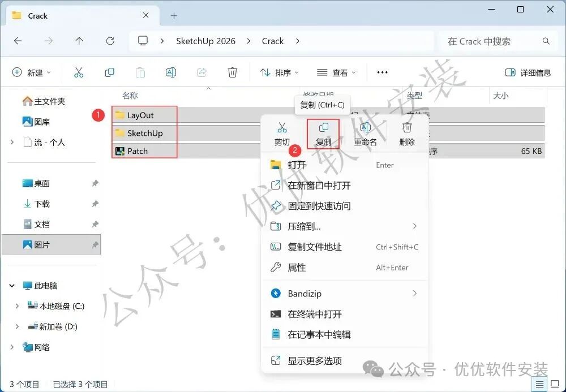Switch to large thumbnails view in the status bar
Viewport: 566px width, 392px height.
click(555, 384)
